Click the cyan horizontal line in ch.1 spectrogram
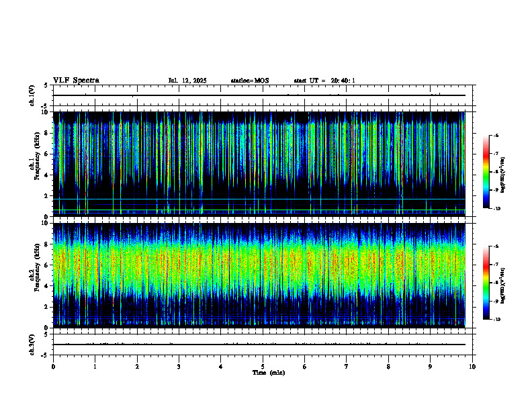 [x=259, y=199]
